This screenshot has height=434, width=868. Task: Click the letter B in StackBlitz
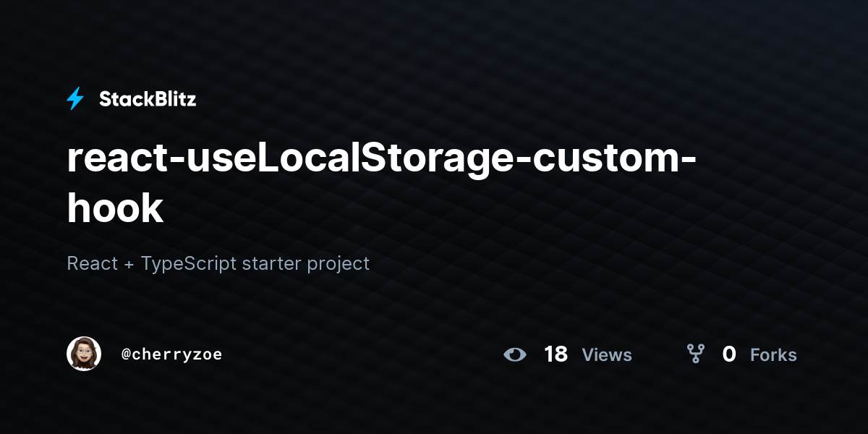[x=155, y=99]
